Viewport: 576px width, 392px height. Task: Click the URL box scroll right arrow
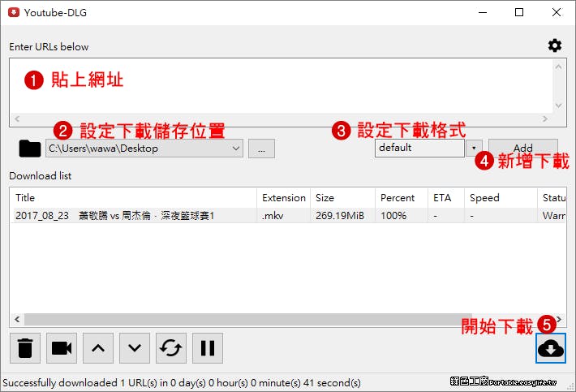(x=545, y=118)
